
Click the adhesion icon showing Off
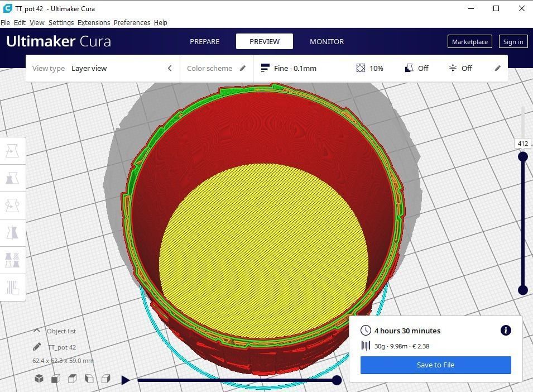tap(453, 68)
